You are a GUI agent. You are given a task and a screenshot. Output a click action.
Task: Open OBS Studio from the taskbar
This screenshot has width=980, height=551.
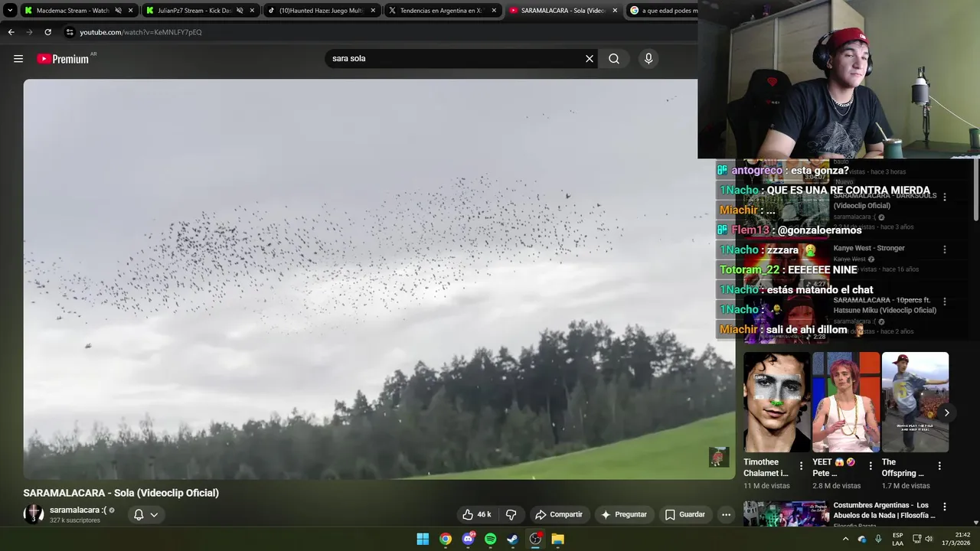(x=535, y=539)
